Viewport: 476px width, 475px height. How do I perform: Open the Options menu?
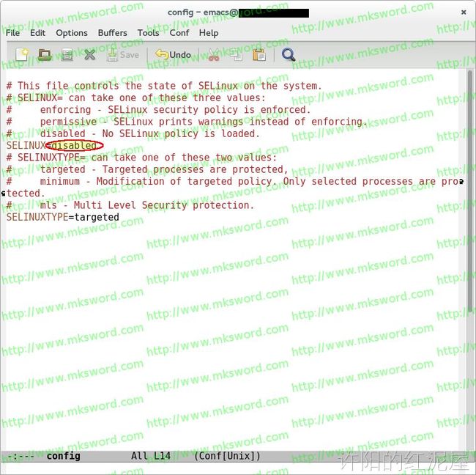[72, 33]
